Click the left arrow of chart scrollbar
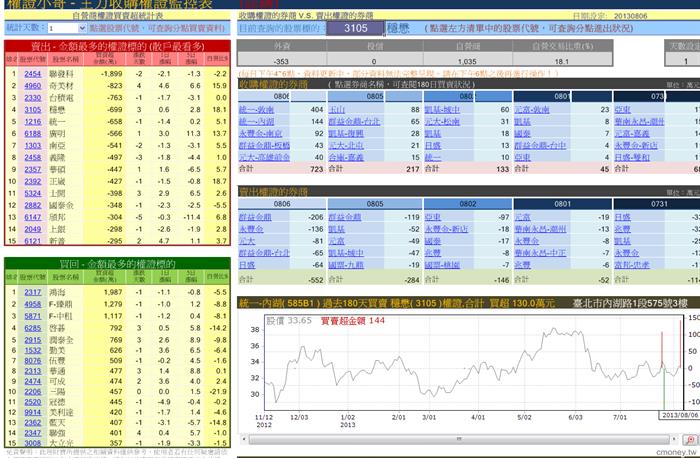Screen dimensions: 700x458 (x=244, y=439)
